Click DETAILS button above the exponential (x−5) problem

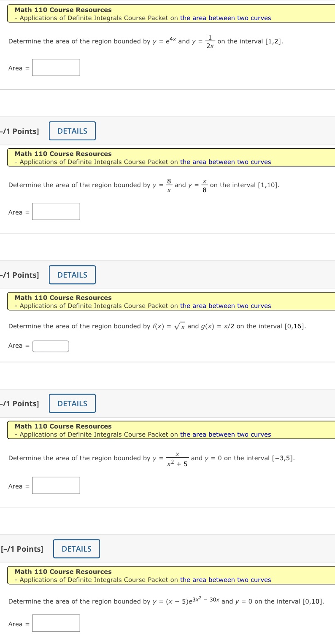tap(76, 548)
